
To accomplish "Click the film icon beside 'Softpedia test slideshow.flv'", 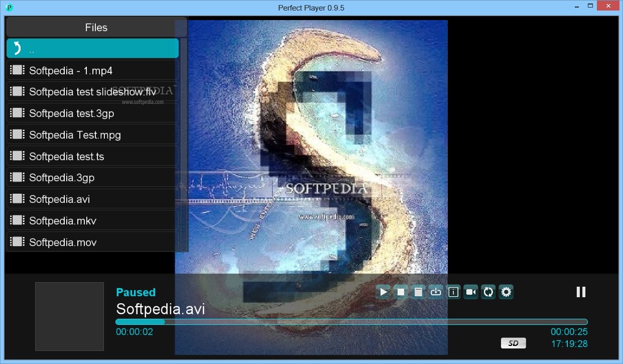I will [x=18, y=91].
